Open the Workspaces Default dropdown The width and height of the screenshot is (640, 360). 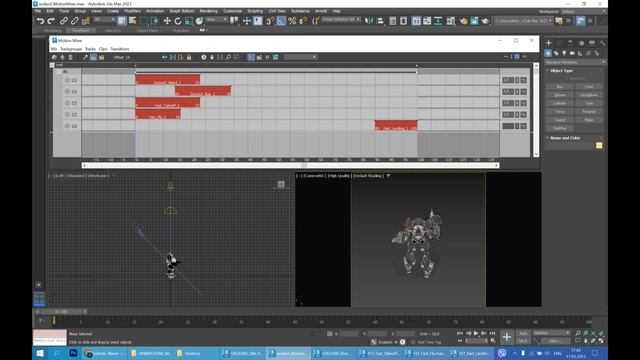[583, 11]
